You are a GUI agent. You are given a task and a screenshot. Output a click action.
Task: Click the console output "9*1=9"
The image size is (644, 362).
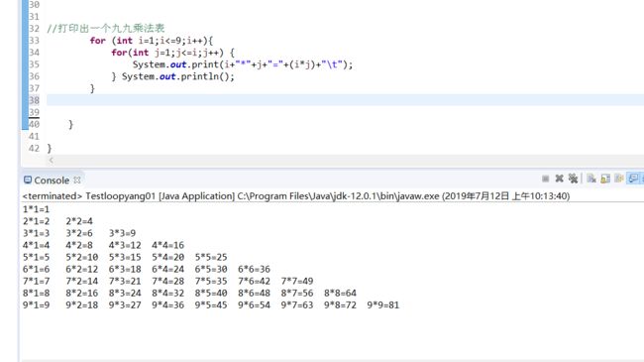pos(36,304)
